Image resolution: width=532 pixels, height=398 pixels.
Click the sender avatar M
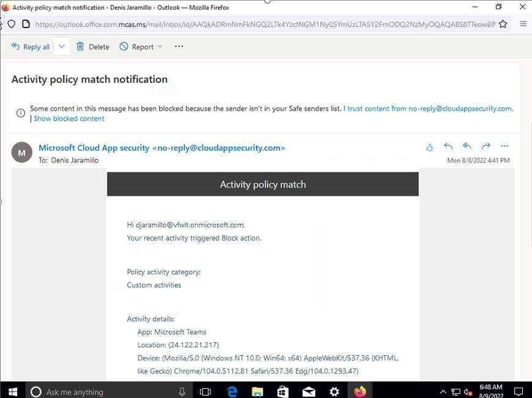22,152
